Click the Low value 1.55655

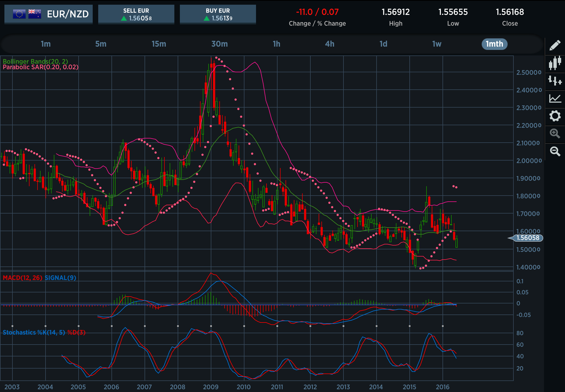[x=453, y=12]
